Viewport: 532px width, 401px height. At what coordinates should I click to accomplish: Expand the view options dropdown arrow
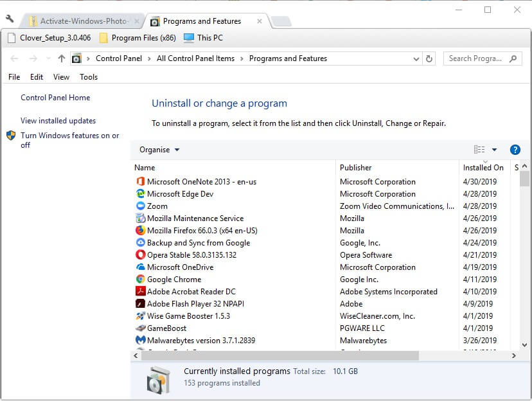494,150
